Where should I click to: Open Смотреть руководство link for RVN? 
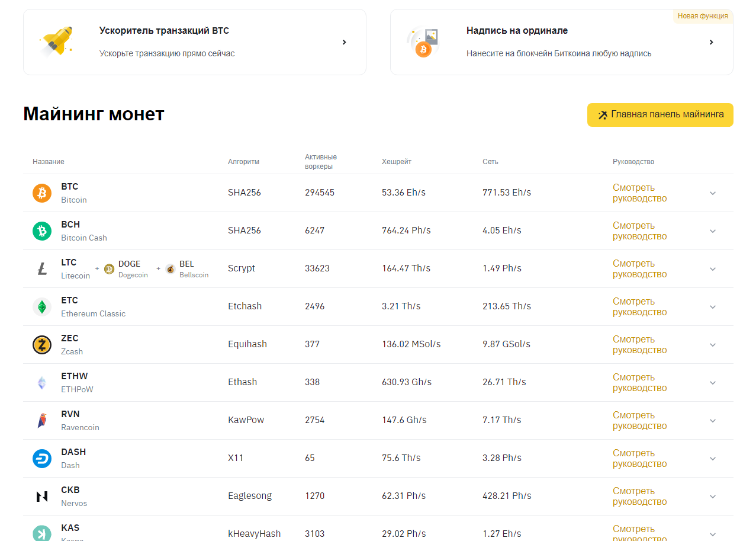(x=640, y=421)
